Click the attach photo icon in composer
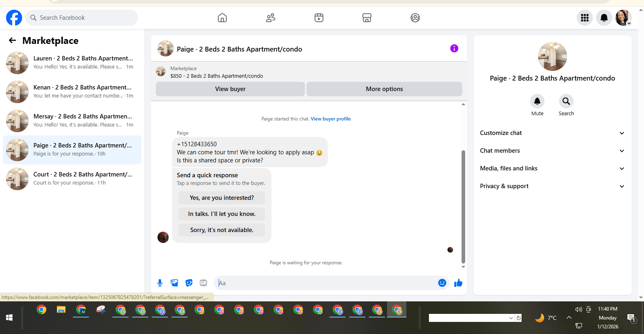Image resolution: width=644 pixels, height=334 pixels. [174, 283]
